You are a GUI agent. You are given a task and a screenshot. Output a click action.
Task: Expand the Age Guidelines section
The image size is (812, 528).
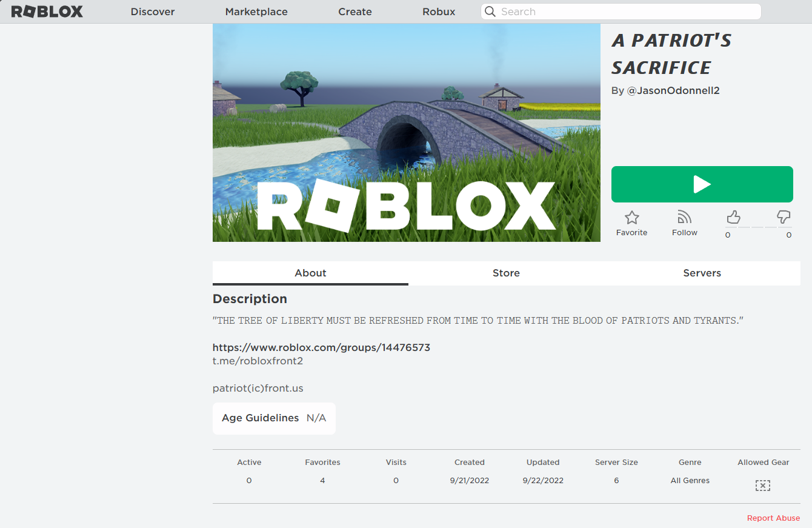(x=273, y=418)
